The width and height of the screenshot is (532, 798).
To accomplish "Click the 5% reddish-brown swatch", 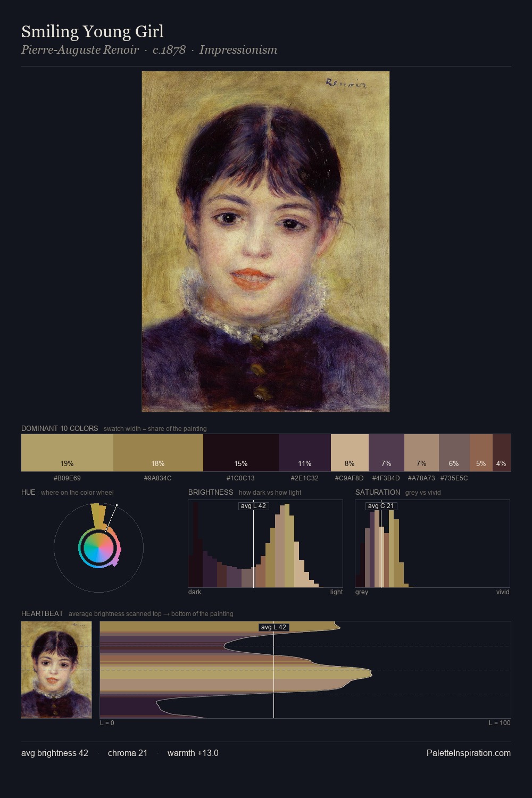I will click(481, 453).
